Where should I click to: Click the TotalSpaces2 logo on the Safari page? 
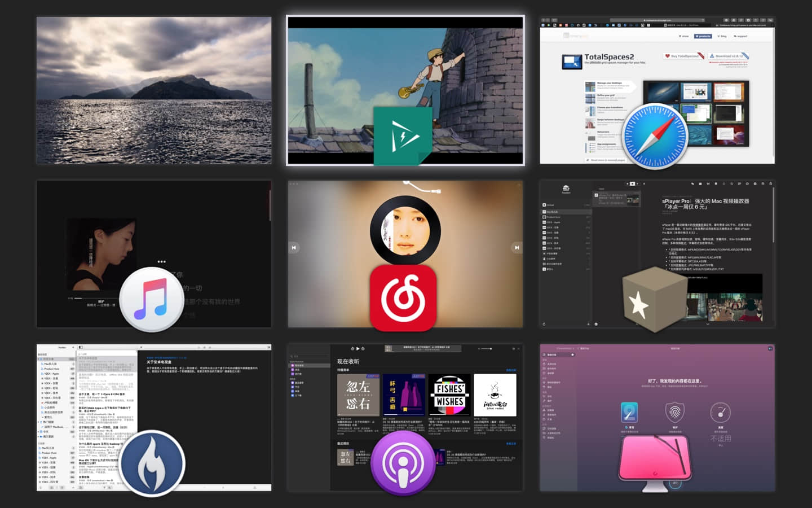point(572,61)
